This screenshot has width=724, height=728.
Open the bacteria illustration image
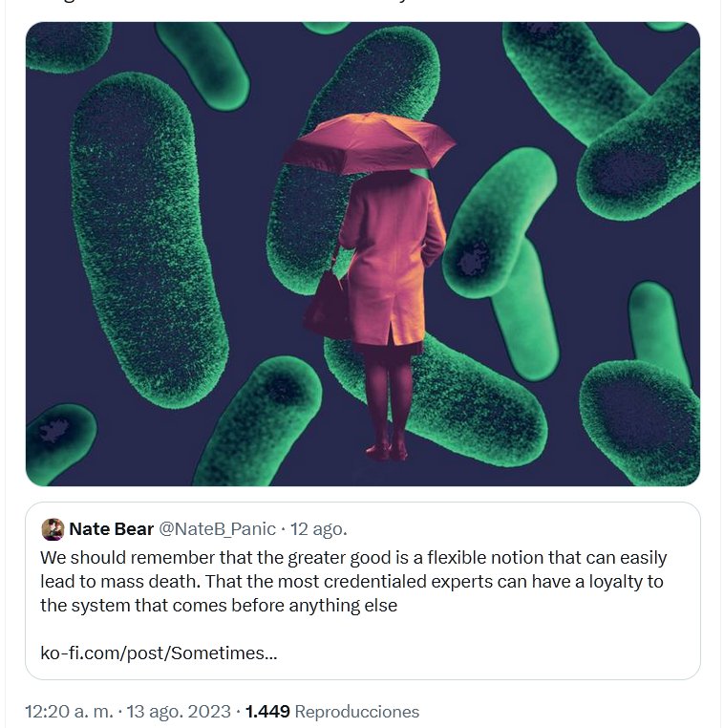362,253
